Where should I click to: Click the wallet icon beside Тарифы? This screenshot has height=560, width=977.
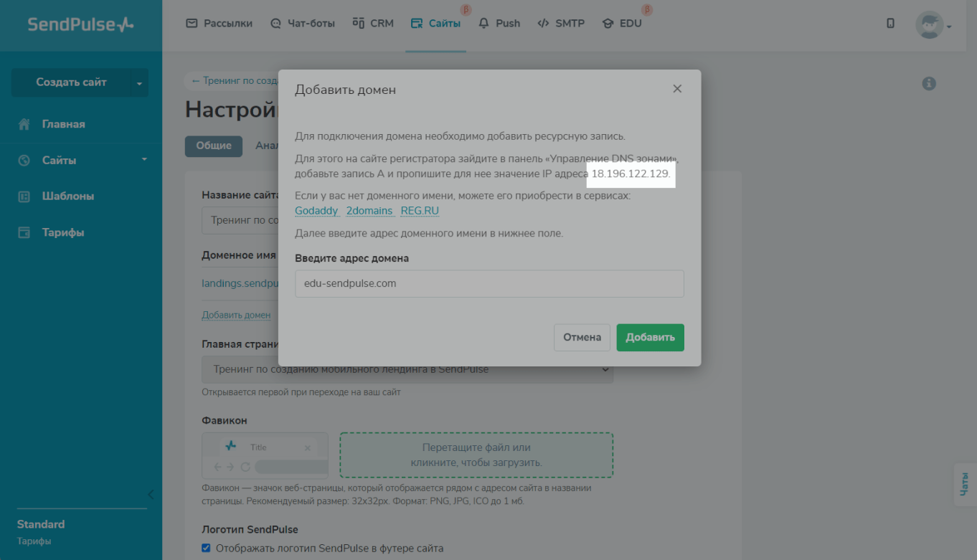pos(24,232)
